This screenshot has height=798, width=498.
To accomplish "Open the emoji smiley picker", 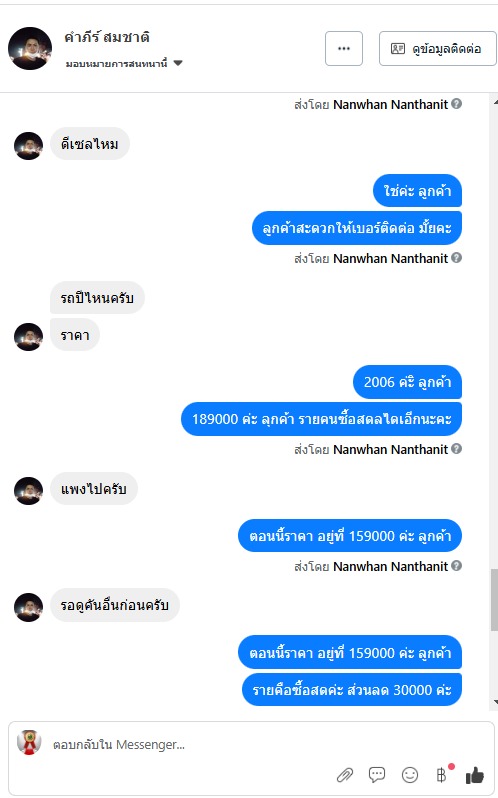I will [x=410, y=775].
